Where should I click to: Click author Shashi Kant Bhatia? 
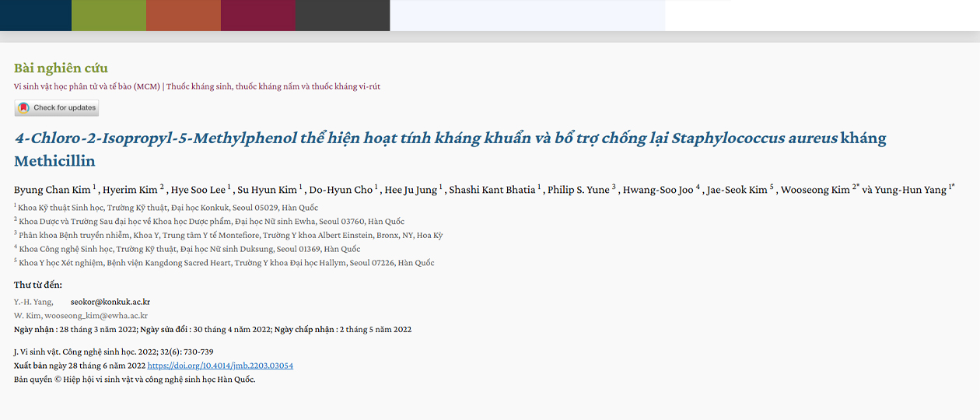click(x=492, y=190)
